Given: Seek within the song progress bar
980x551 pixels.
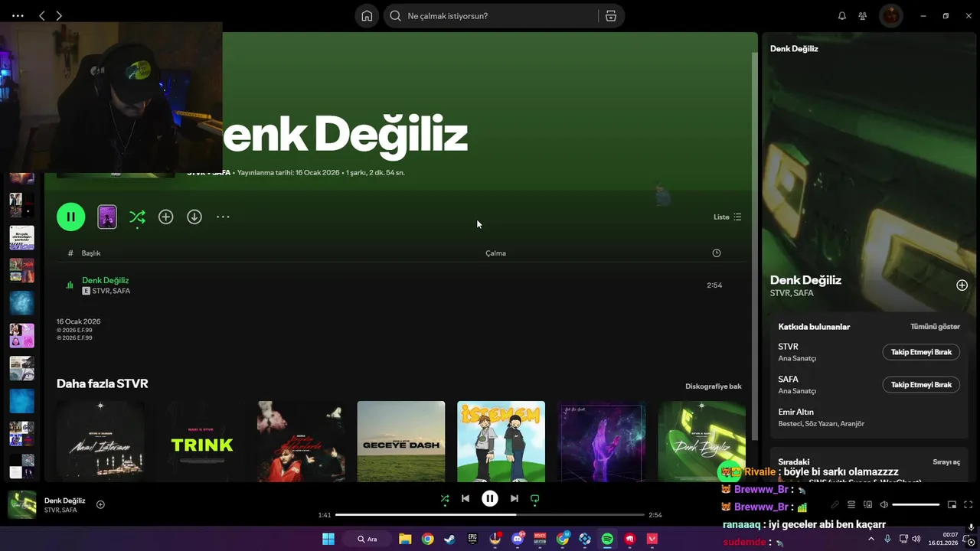Looking at the screenshot, I should coord(490,515).
